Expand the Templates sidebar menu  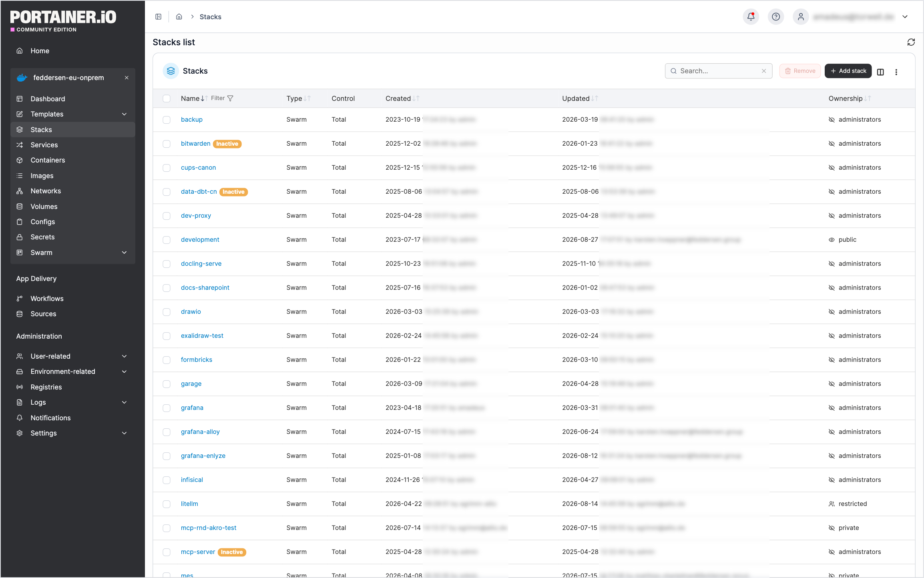(124, 114)
